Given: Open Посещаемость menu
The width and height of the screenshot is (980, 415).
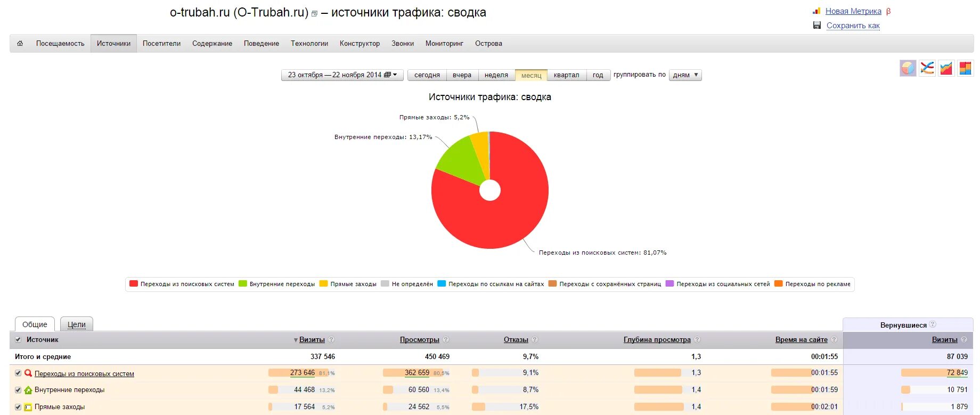Looking at the screenshot, I should click(x=60, y=44).
